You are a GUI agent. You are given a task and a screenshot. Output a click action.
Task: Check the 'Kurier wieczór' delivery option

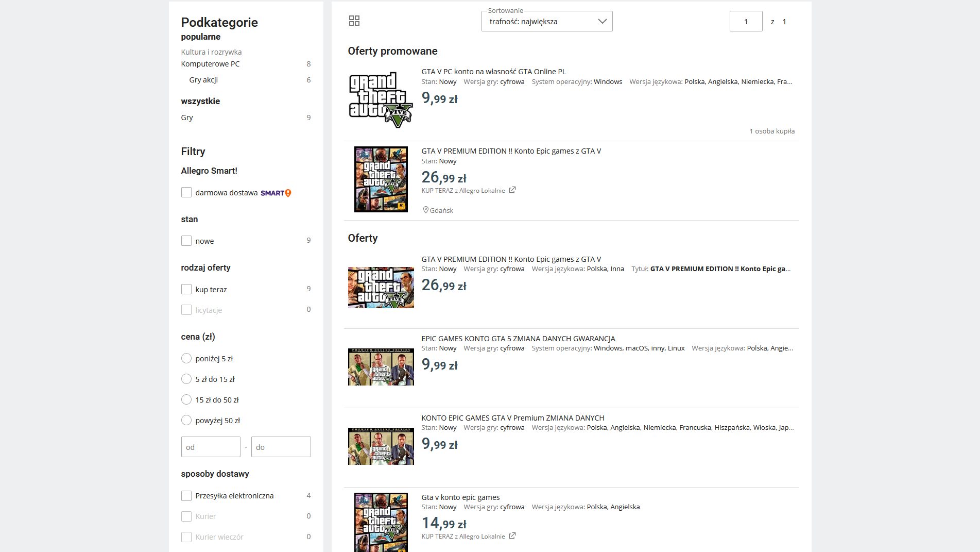tap(186, 537)
